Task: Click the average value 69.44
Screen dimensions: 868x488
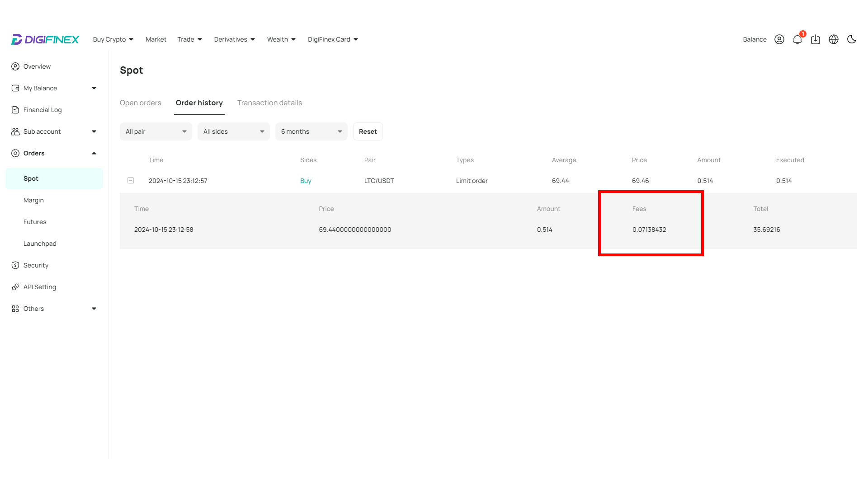Action: point(561,181)
